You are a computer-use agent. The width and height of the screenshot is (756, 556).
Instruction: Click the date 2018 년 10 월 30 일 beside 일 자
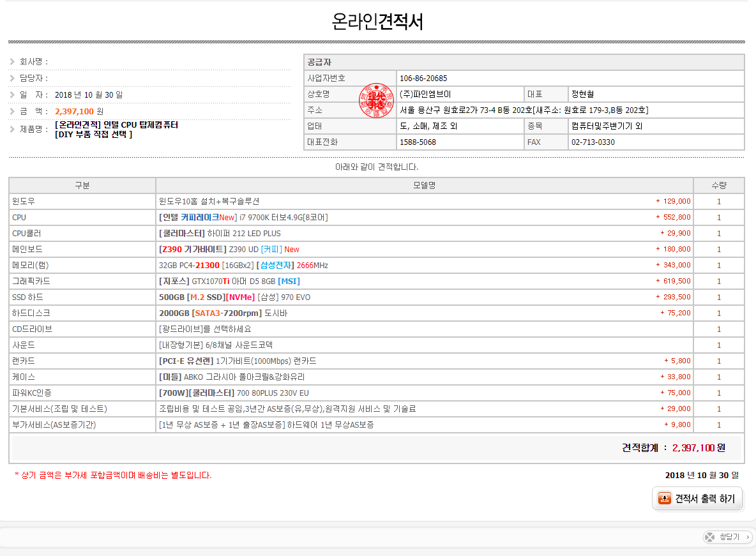tap(89, 95)
